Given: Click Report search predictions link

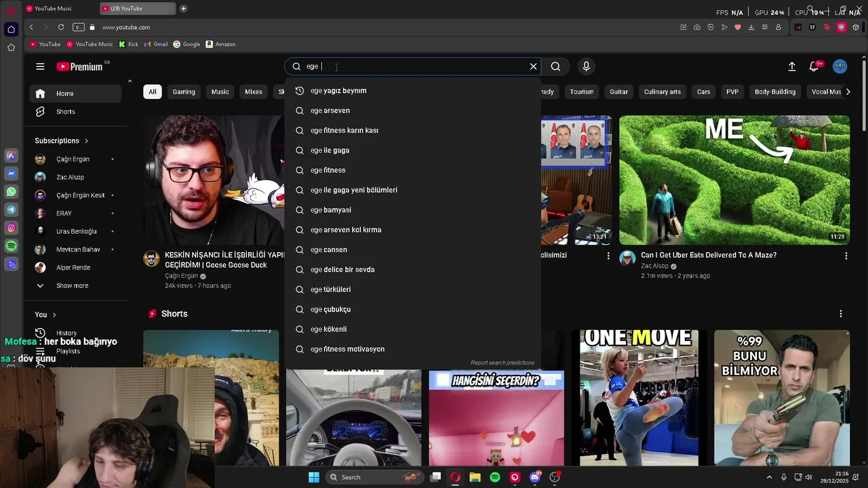Looking at the screenshot, I should click(502, 363).
